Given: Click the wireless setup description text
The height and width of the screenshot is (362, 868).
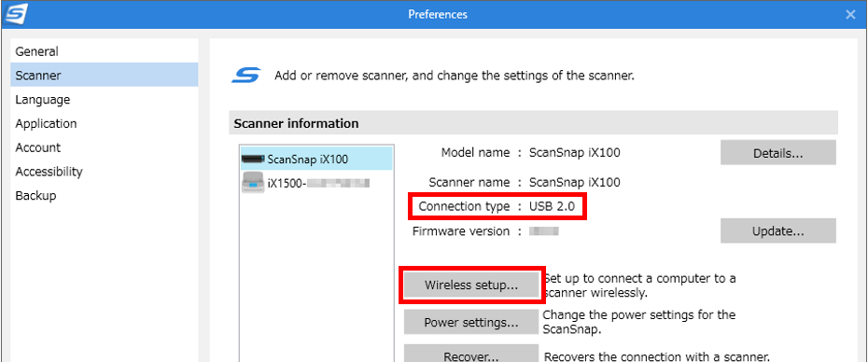Looking at the screenshot, I should coord(640,285).
